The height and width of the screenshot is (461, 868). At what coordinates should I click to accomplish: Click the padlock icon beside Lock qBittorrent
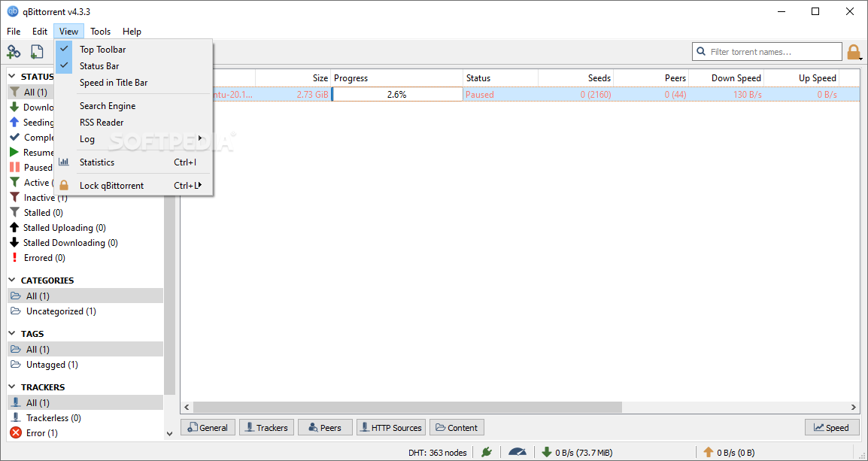(x=64, y=186)
